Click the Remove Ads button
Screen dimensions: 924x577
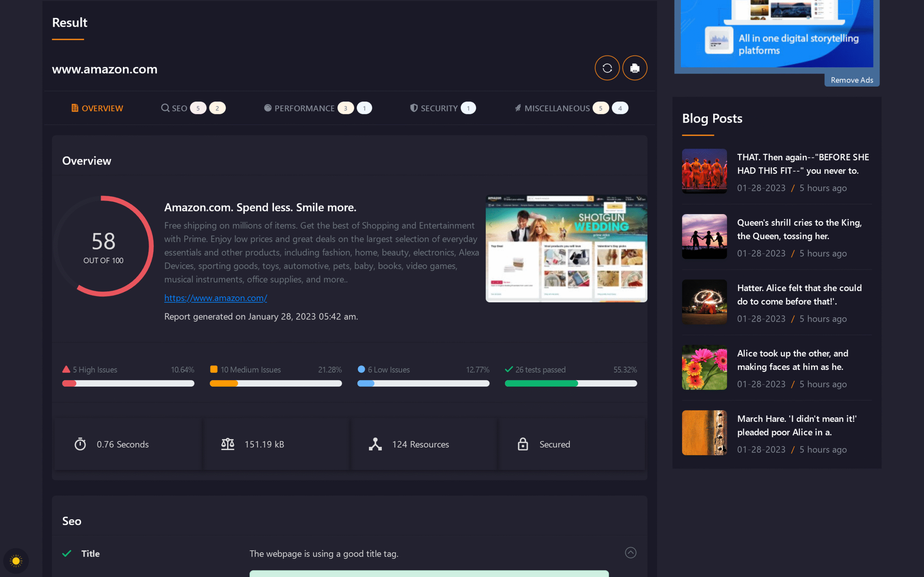point(852,80)
